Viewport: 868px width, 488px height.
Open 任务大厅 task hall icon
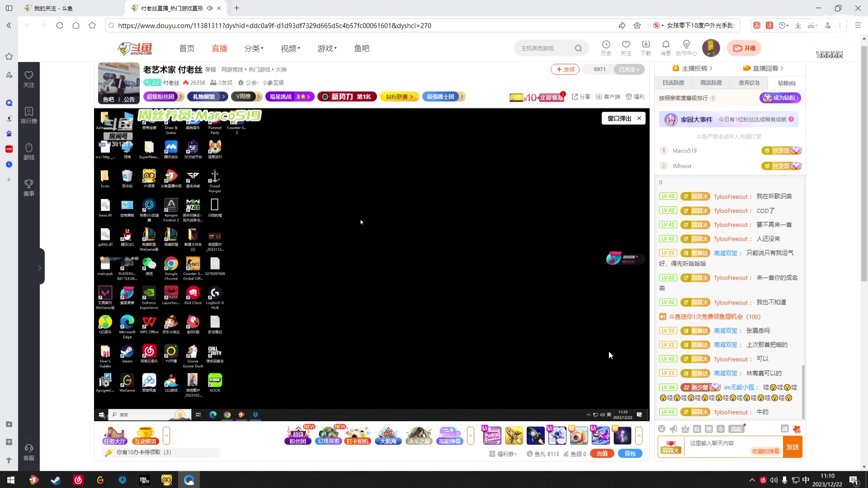coord(114,436)
